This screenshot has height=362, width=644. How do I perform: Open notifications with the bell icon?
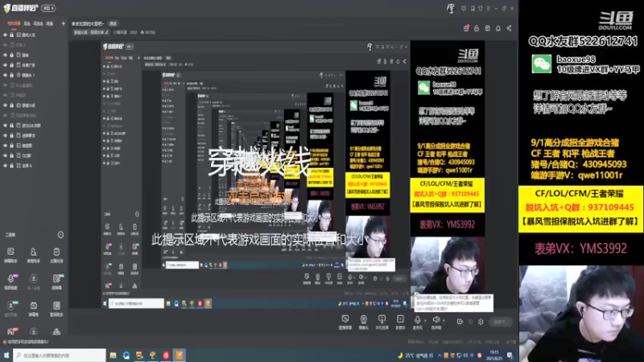coord(498,28)
